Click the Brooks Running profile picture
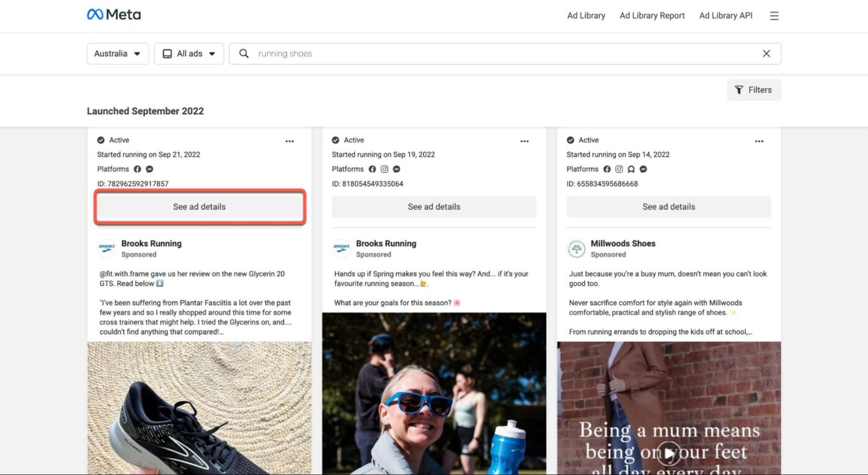 106,247
